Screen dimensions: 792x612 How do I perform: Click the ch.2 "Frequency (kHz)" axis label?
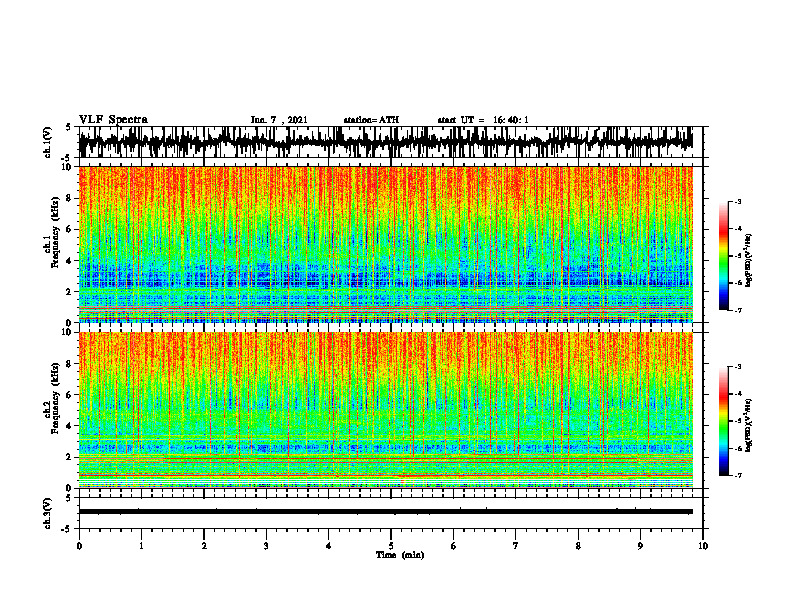(56, 398)
